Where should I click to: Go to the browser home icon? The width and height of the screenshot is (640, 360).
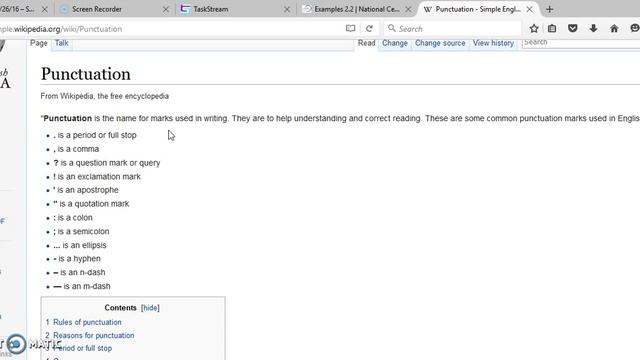[614, 29]
